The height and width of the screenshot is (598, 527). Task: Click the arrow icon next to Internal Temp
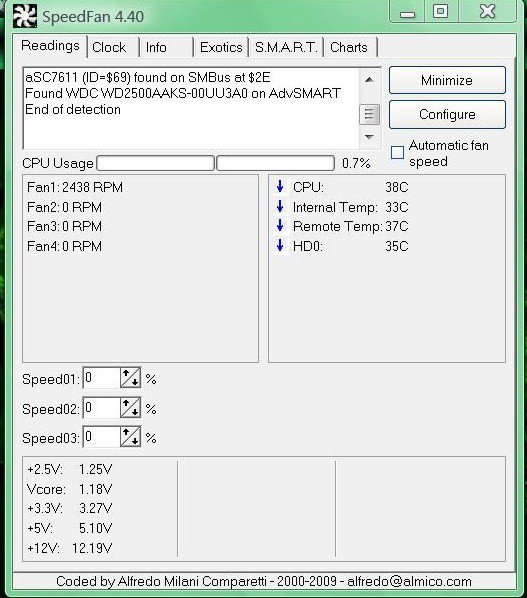click(280, 206)
